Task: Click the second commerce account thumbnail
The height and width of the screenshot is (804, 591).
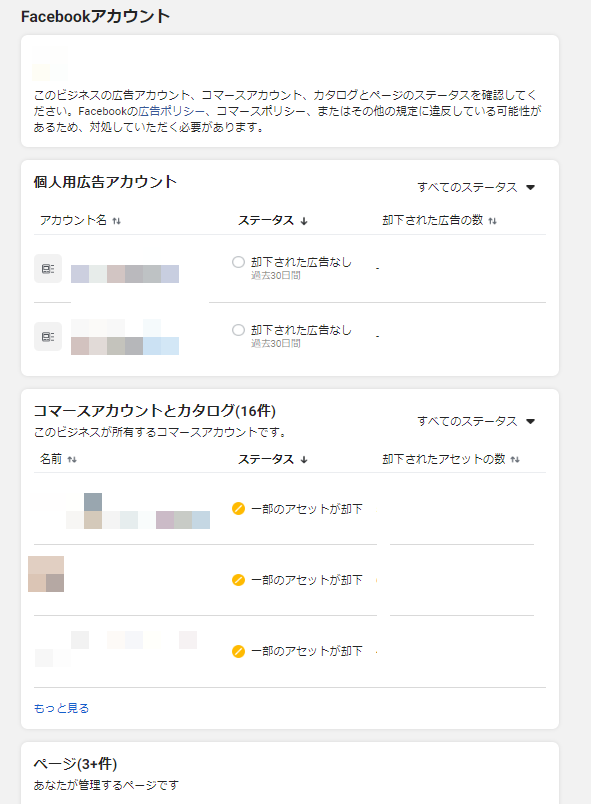Action: pyautogui.click(x=46, y=574)
